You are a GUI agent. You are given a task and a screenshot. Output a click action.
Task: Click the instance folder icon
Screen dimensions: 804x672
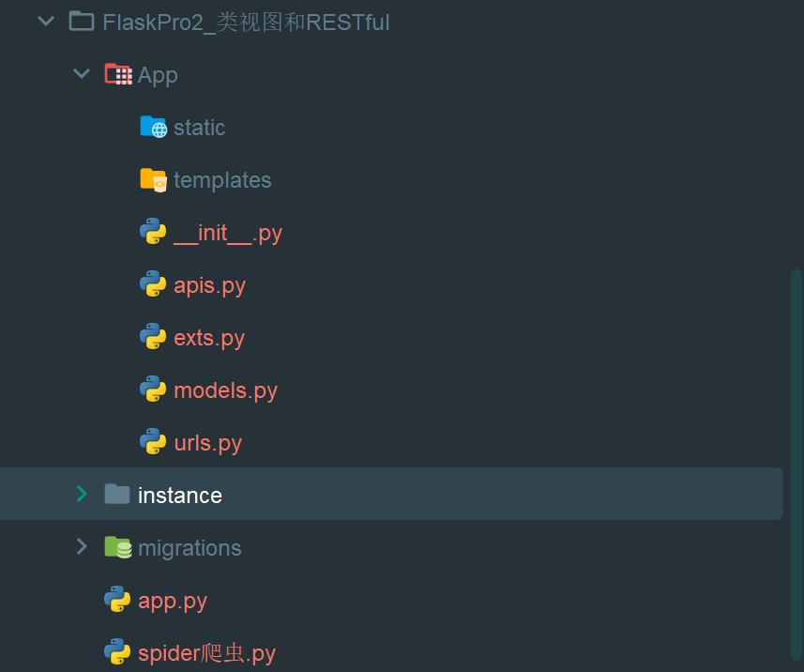[117, 495]
